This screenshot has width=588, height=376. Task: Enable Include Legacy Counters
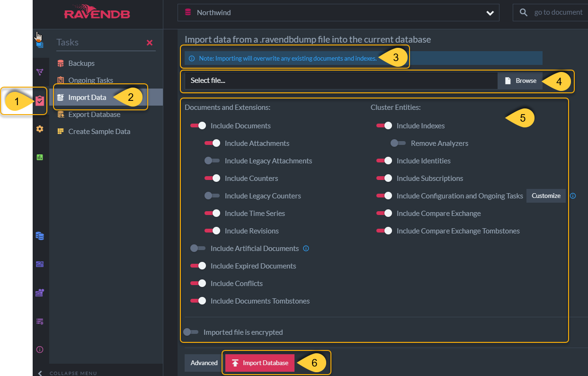point(212,196)
